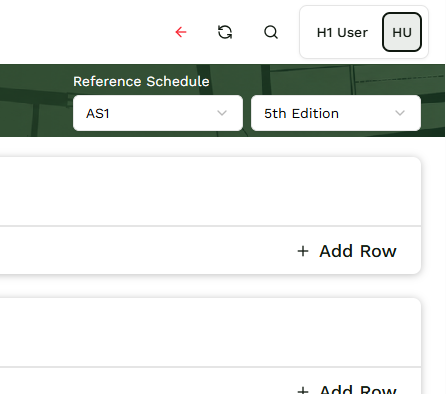Click Add Row in the second card
Viewport: 446px width, 394px height.
pyautogui.click(x=347, y=389)
